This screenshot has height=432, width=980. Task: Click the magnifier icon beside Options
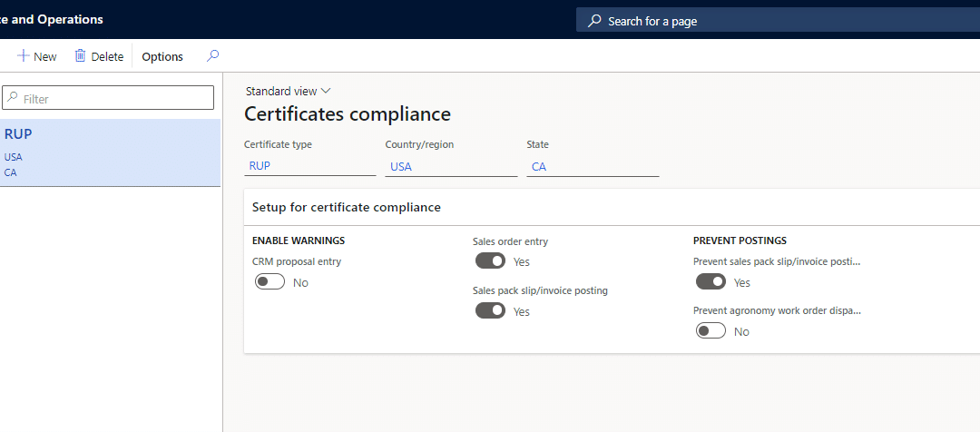(212, 56)
